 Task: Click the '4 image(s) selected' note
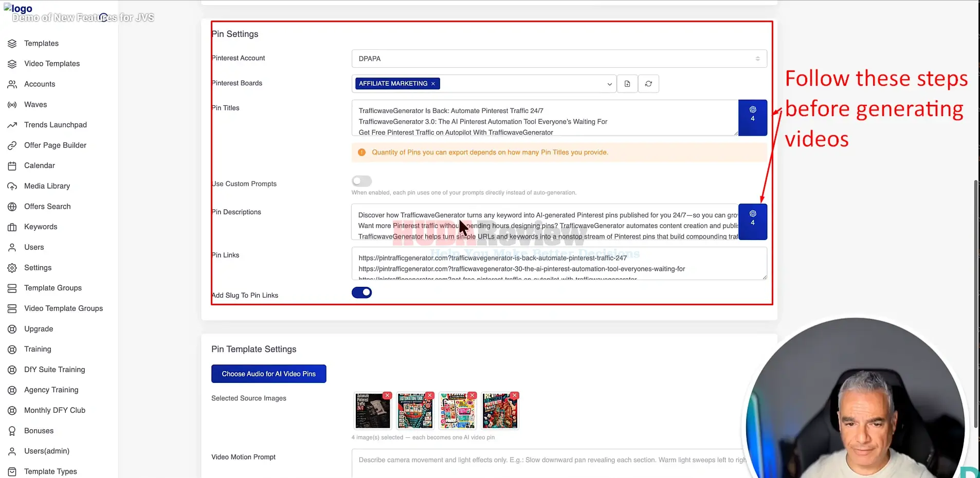tap(423, 438)
